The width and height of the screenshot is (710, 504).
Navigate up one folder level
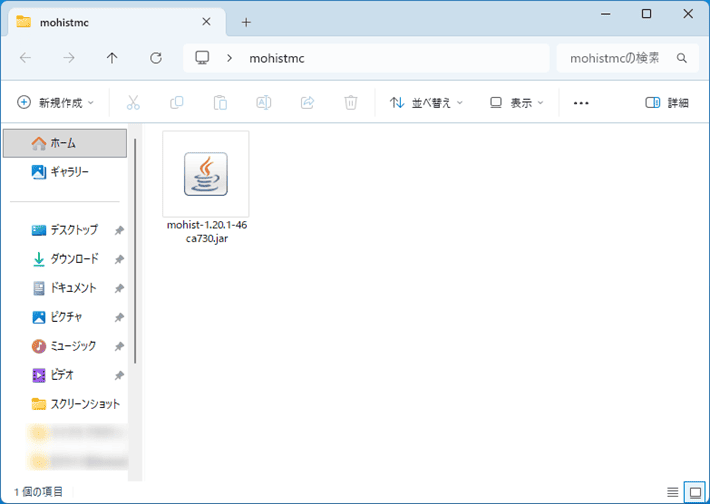coord(112,58)
